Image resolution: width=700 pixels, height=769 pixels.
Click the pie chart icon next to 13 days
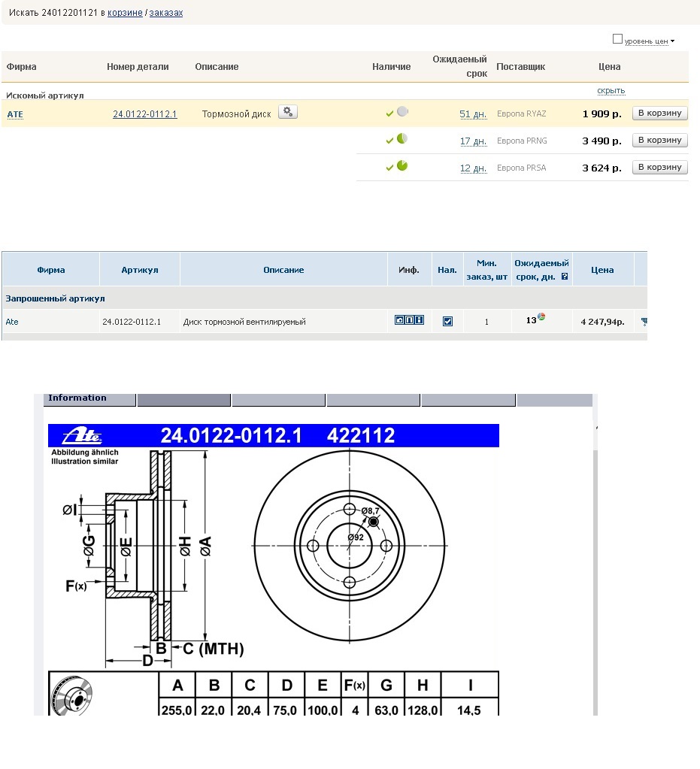coord(541,317)
